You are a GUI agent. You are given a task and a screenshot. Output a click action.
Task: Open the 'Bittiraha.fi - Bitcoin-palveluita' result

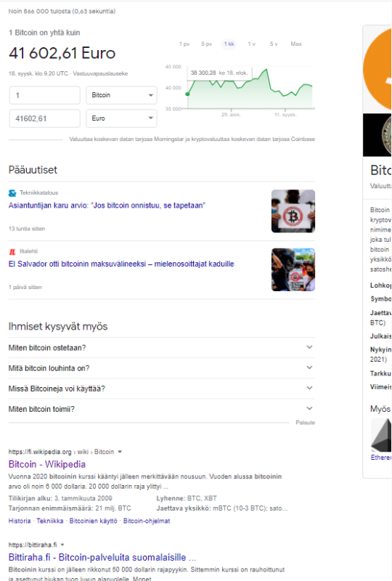[102, 557]
